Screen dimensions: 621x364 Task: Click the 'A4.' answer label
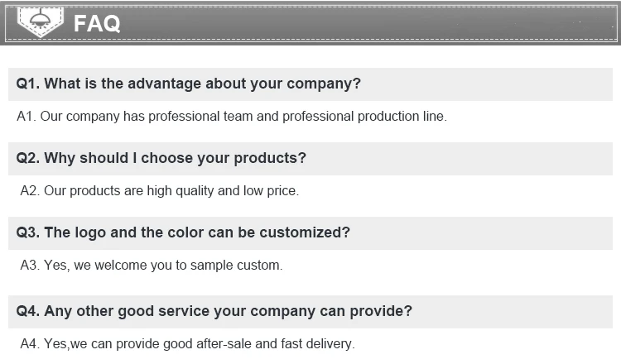coord(30,343)
